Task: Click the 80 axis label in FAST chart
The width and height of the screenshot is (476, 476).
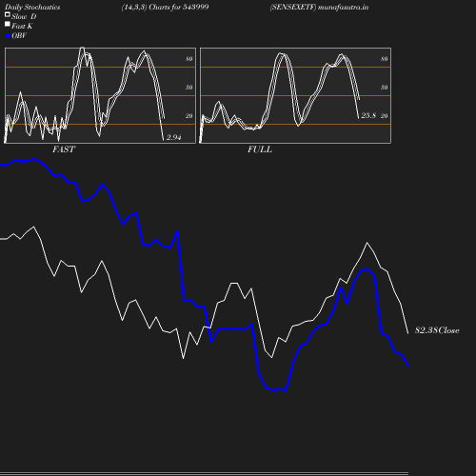Action: click(189, 59)
